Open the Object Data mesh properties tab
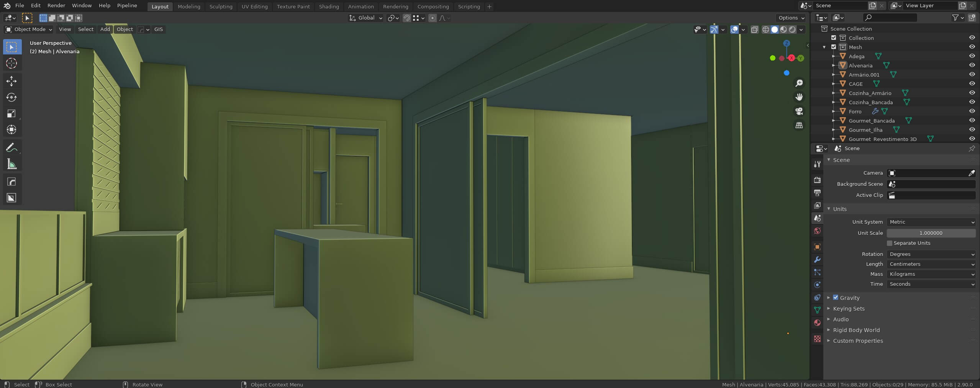Image resolution: width=980 pixels, height=388 pixels. click(x=817, y=310)
